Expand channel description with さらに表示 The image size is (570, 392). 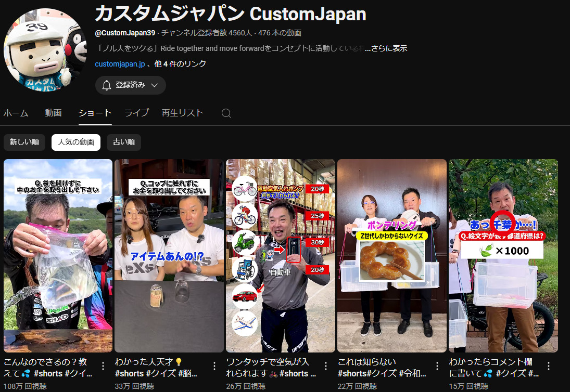click(386, 48)
